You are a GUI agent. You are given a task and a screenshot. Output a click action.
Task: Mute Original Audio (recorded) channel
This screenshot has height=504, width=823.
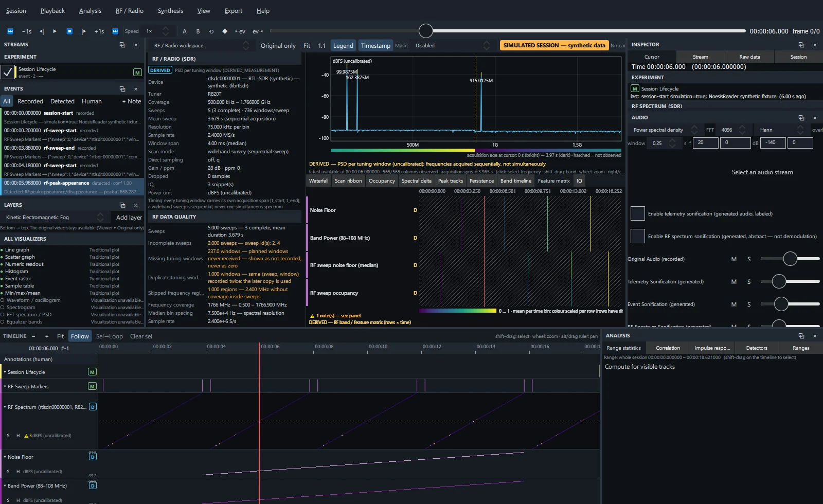tap(734, 259)
